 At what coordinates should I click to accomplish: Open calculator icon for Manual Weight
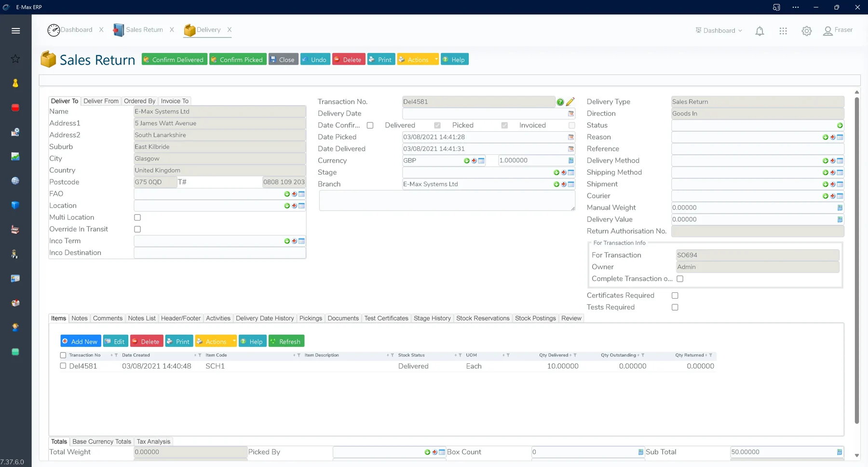840,208
